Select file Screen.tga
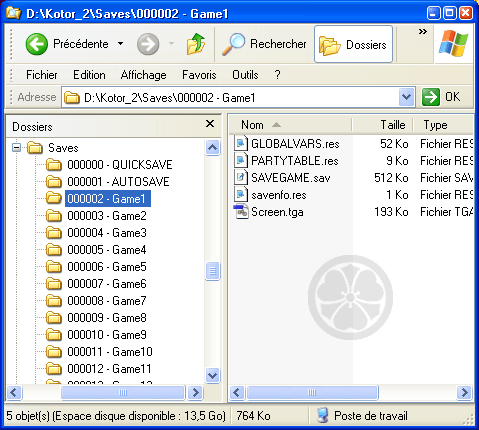The image size is (479, 430). pos(277,212)
